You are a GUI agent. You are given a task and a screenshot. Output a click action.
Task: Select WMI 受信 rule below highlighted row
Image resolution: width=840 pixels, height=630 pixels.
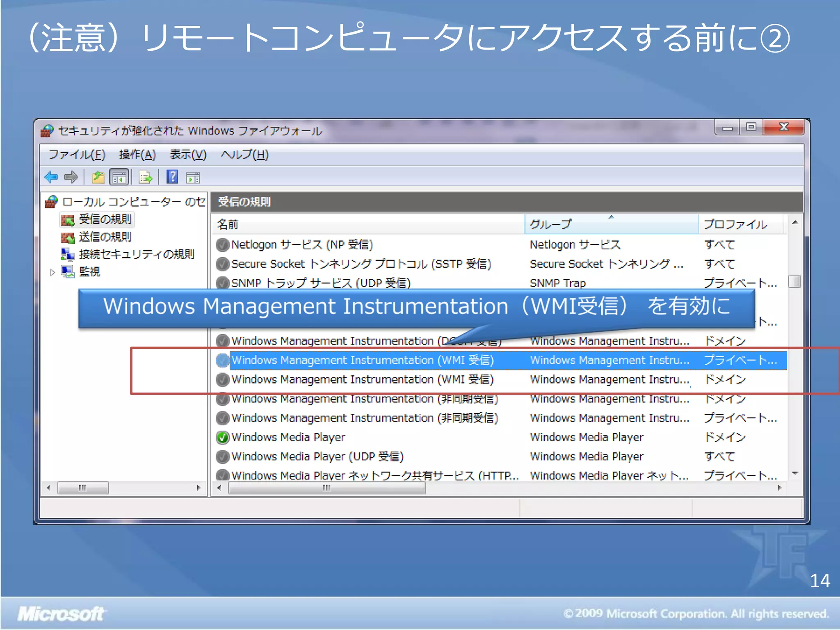point(363,380)
